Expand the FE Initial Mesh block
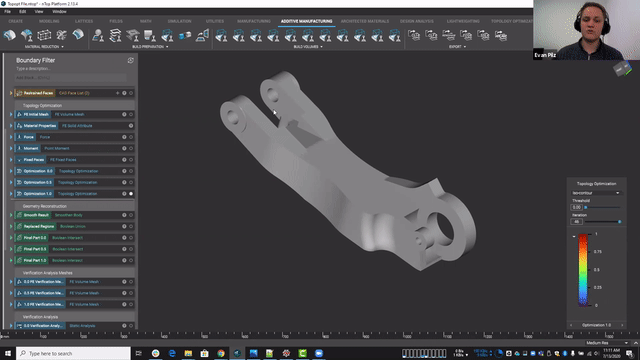The height and width of the screenshot is (360, 640). [11, 115]
